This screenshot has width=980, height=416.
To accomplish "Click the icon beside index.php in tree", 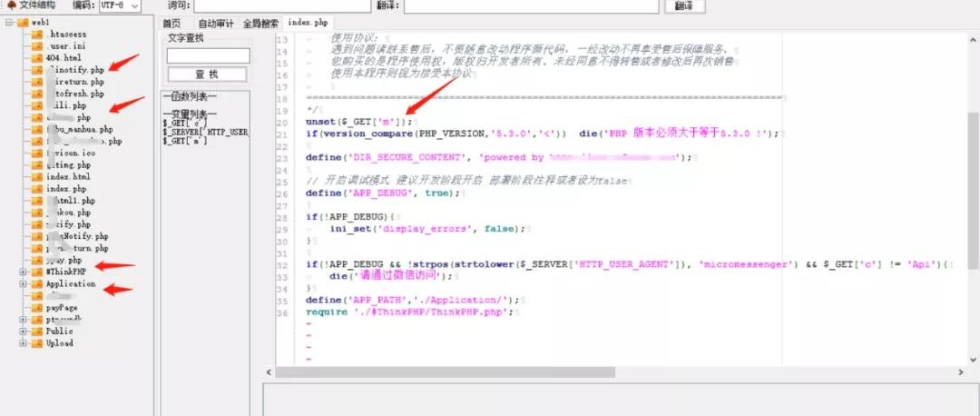I will [37, 189].
